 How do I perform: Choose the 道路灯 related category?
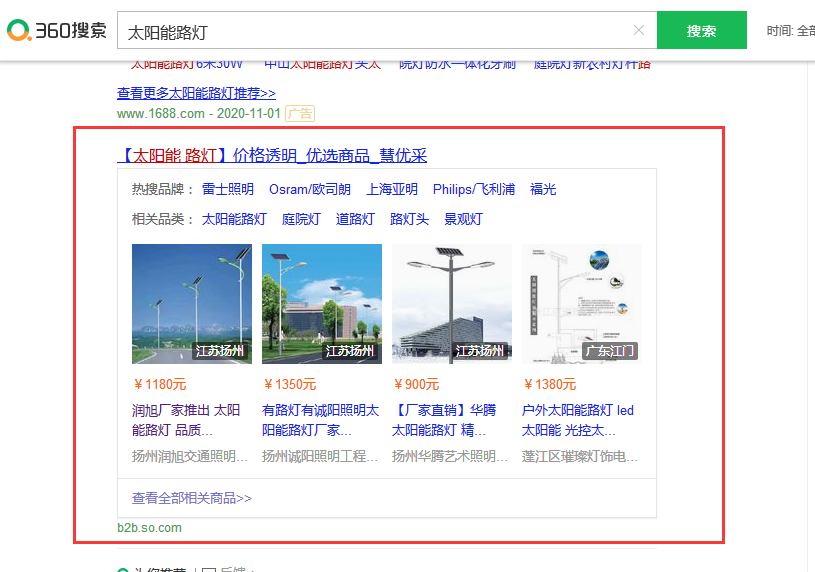pos(355,219)
